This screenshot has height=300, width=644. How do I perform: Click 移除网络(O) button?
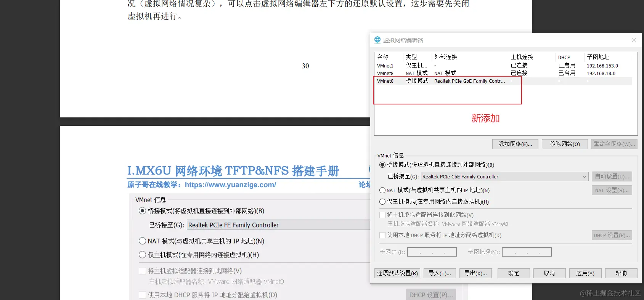565,144
